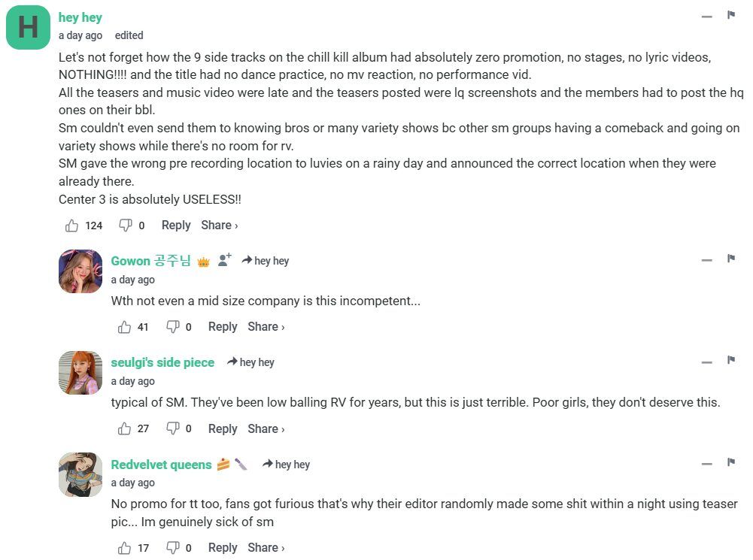The width and height of the screenshot is (753, 560).
Task: Flag seulgi's side piece comment
Action: coord(731,360)
